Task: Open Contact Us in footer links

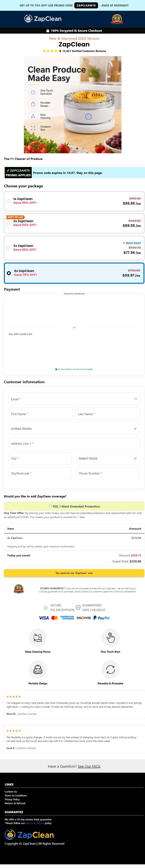Action: 11,792
